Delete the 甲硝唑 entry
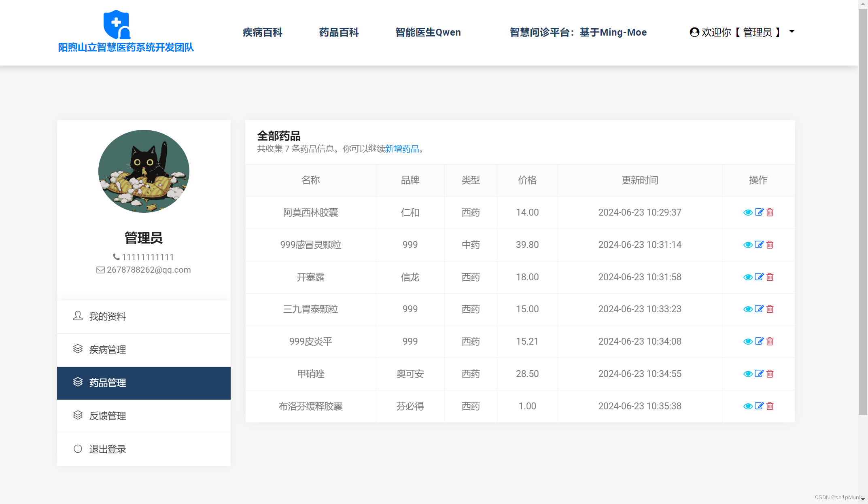Viewport: 868px width, 504px height. [x=770, y=374]
